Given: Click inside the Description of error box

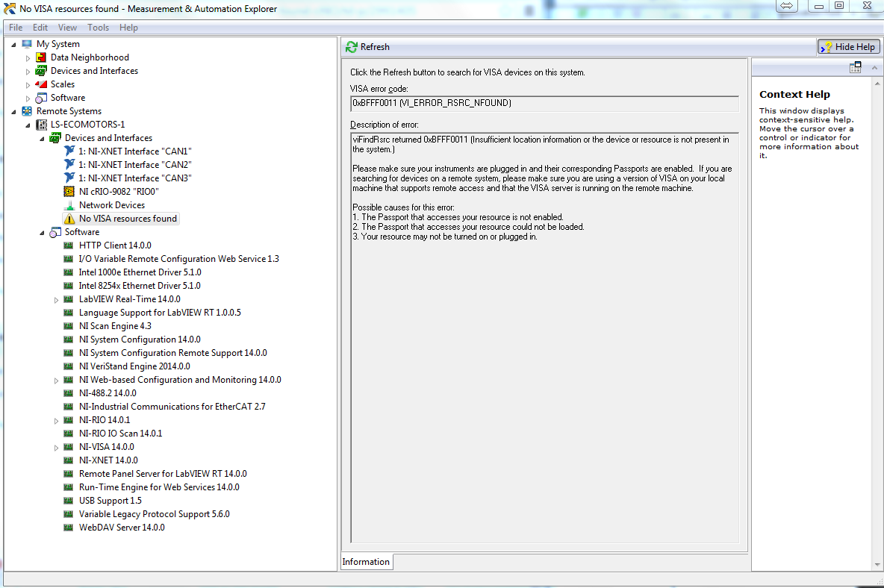Looking at the screenshot, I should click(544, 337).
